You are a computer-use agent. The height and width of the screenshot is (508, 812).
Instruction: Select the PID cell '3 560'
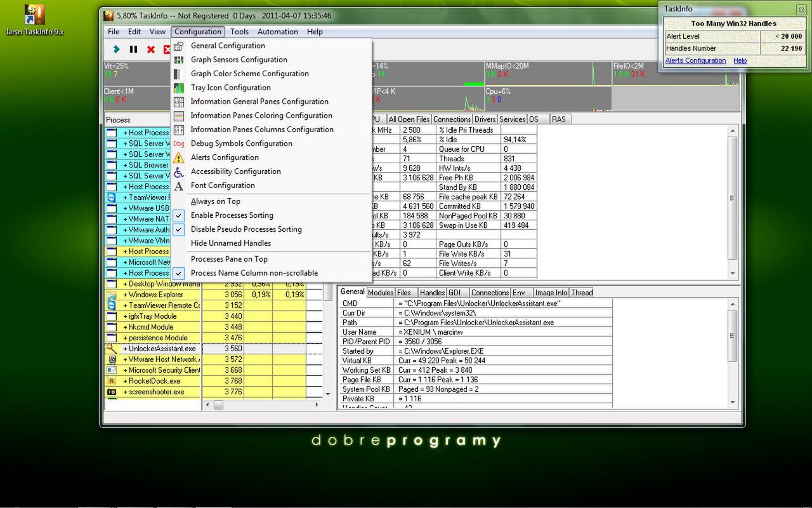(x=223, y=349)
